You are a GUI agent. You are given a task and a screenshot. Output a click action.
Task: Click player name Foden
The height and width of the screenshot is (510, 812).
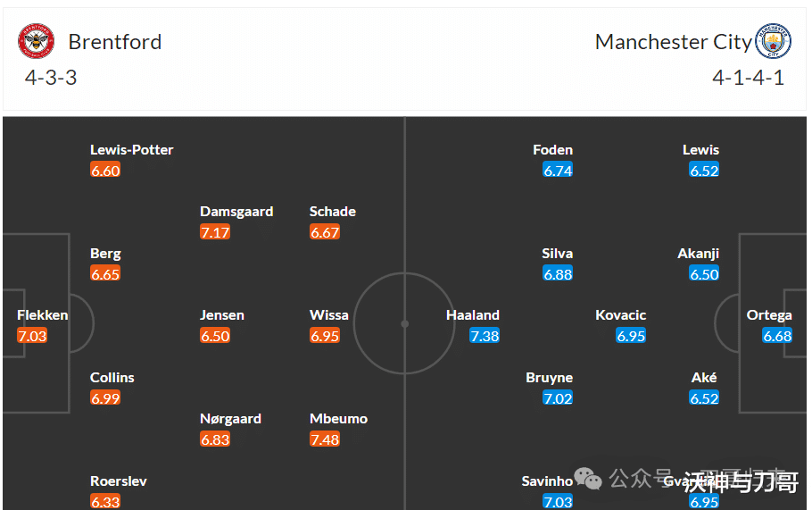(552, 150)
